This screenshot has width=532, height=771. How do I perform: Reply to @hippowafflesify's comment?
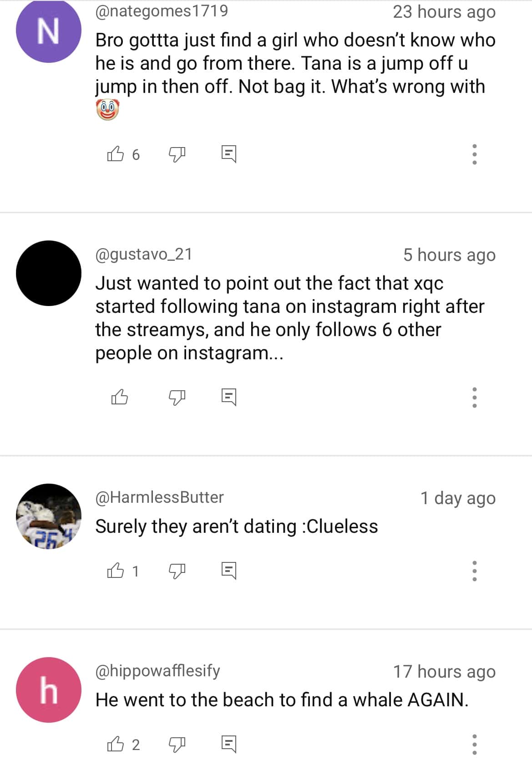[228, 744]
